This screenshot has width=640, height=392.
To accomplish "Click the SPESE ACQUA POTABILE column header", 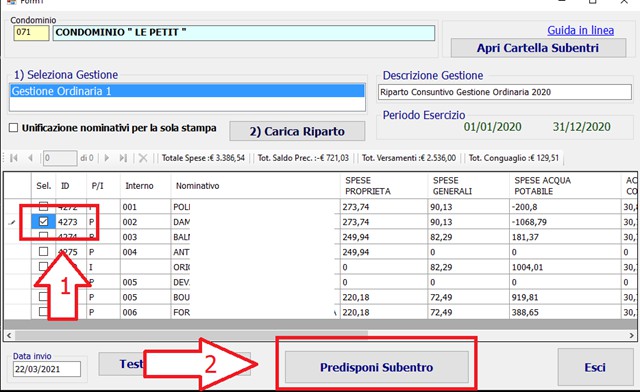I will click(565, 186).
